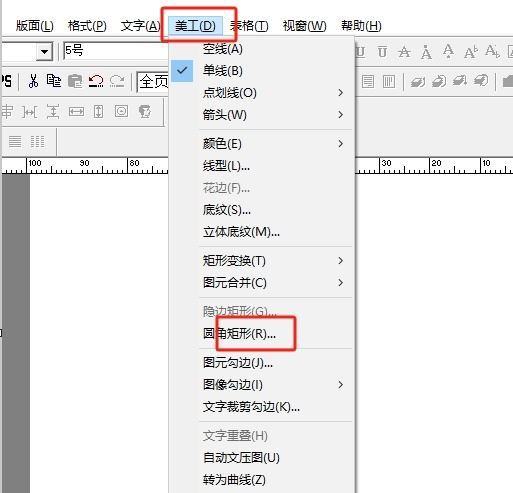Click the centered circle-in-square icon

tap(121, 111)
